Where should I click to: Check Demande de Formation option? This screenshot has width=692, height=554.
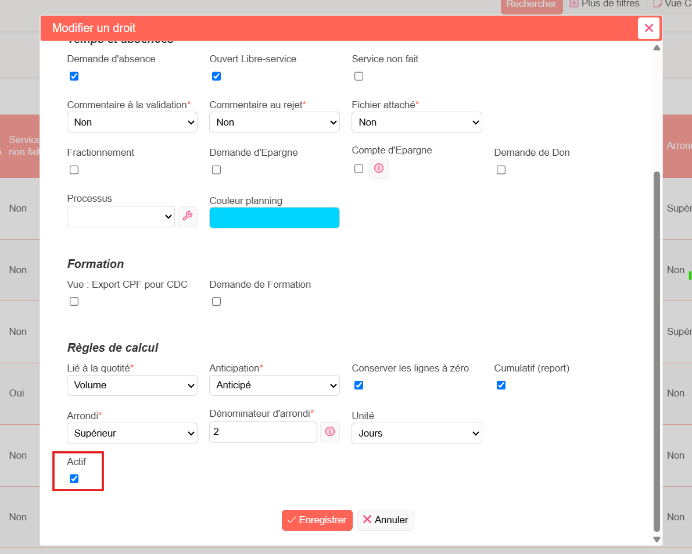pos(216,301)
